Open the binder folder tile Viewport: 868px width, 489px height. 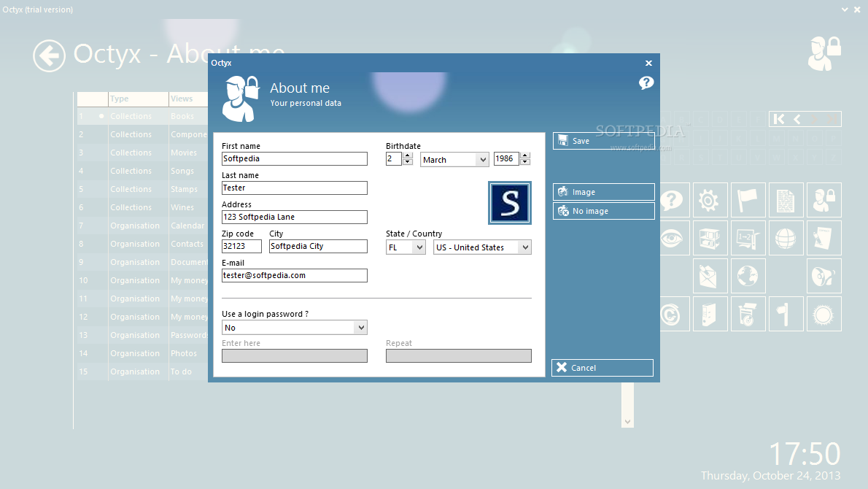click(x=710, y=314)
